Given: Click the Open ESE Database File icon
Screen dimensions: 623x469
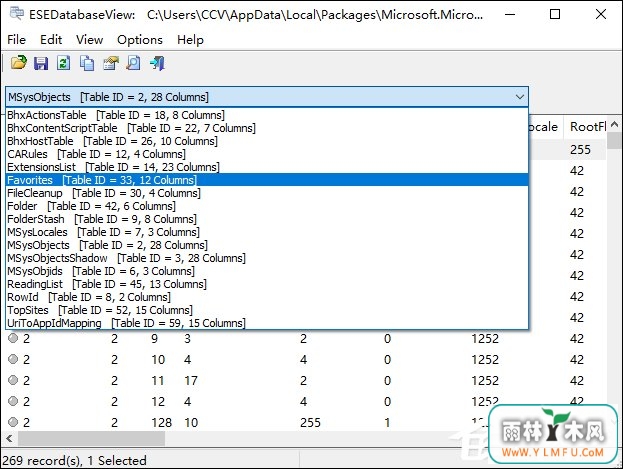Looking at the screenshot, I should [x=19, y=63].
